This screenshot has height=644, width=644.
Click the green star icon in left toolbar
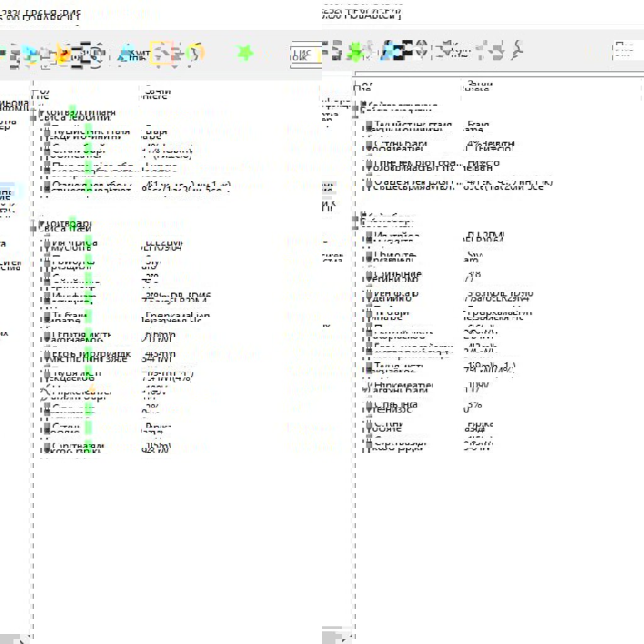(245, 53)
